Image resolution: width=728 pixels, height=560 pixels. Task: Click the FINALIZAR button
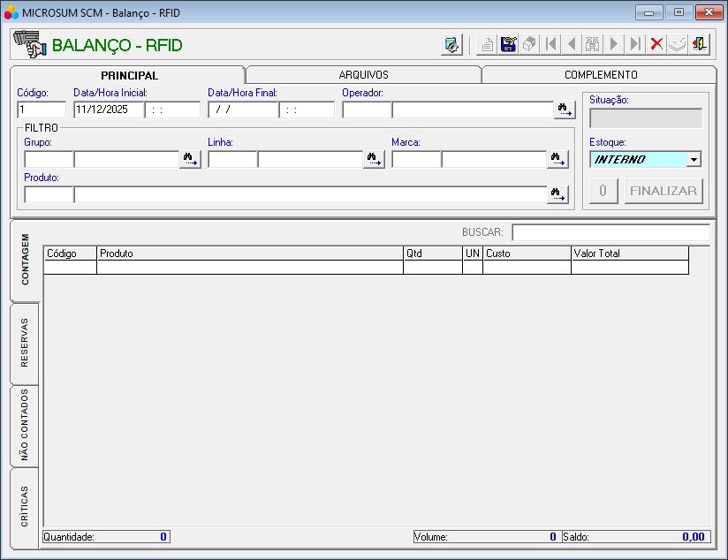pyautogui.click(x=664, y=191)
